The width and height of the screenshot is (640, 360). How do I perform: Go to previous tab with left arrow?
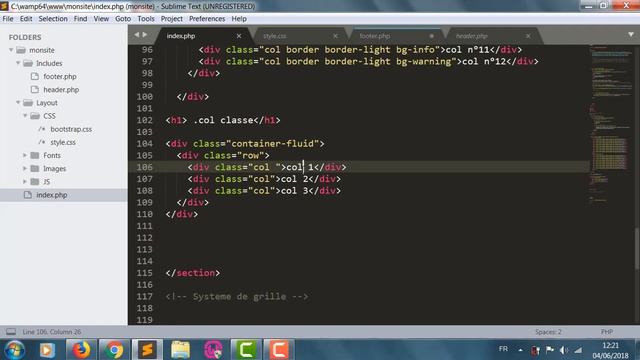137,35
